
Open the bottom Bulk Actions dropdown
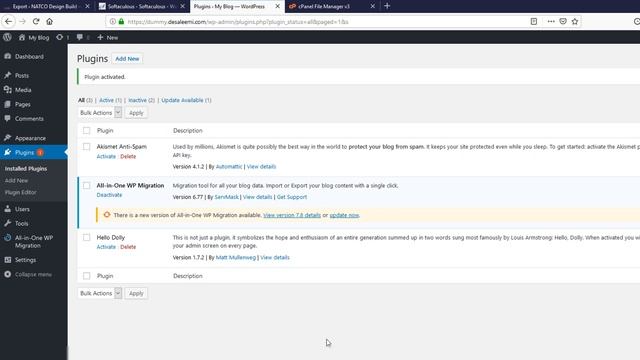(x=100, y=293)
